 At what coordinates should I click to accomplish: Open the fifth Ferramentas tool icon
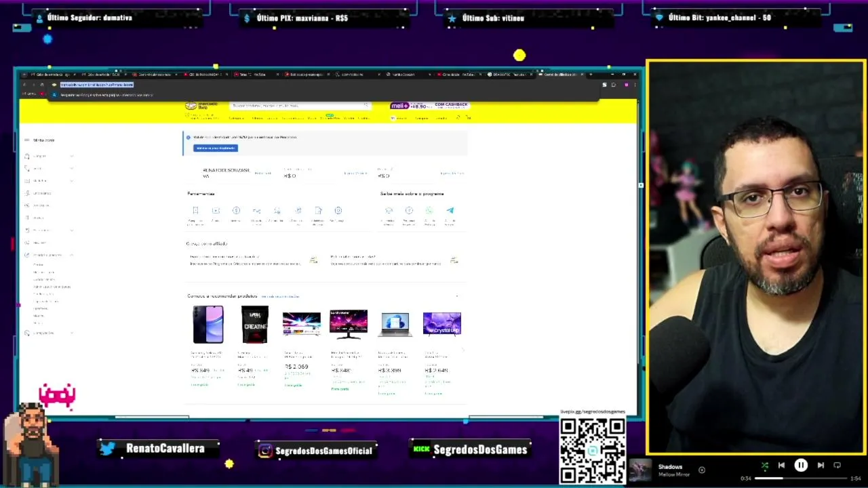277,211
